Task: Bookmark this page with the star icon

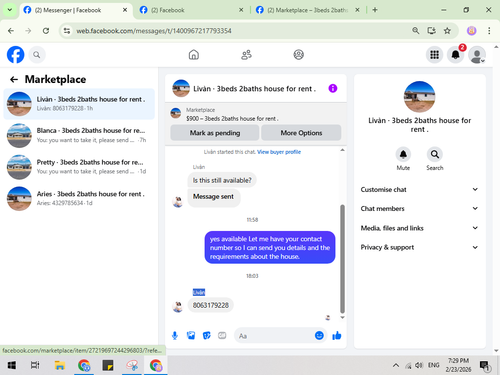Action: click(x=447, y=31)
